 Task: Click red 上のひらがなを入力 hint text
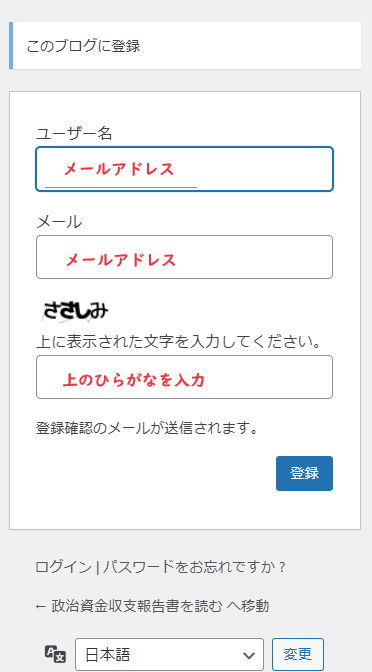134,380
